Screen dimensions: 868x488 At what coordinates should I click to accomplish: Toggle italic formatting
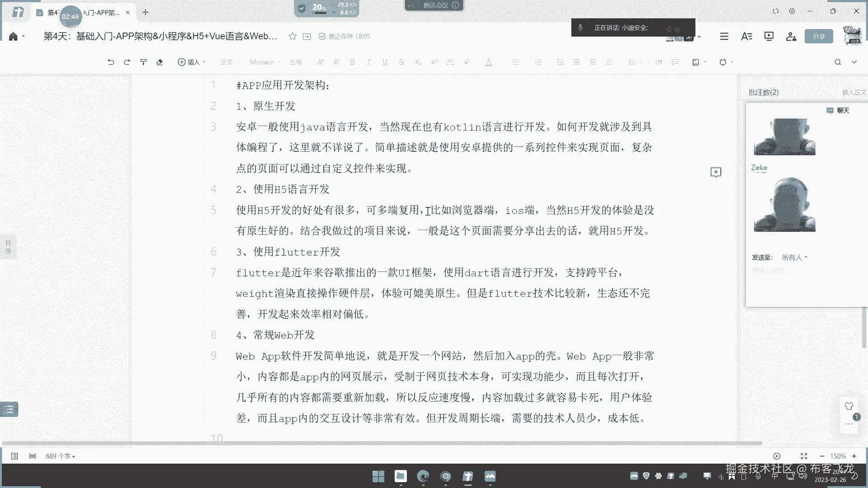(x=368, y=62)
